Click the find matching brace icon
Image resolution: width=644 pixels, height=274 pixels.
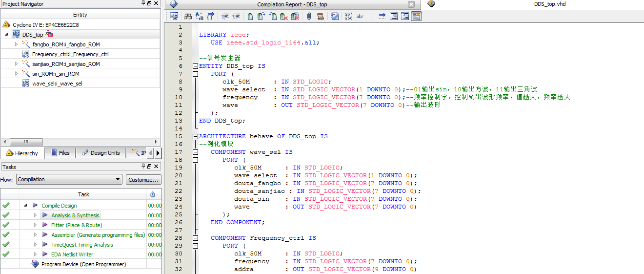tap(211, 16)
